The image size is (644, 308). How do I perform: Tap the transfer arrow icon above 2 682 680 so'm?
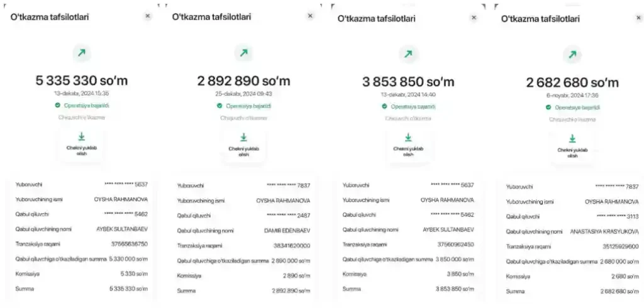tap(572, 55)
